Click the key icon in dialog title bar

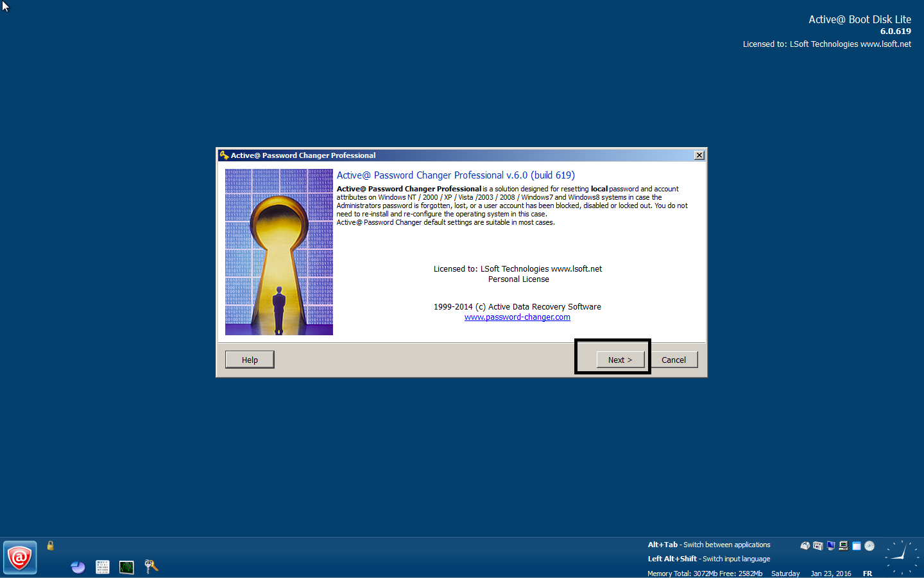pos(224,155)
